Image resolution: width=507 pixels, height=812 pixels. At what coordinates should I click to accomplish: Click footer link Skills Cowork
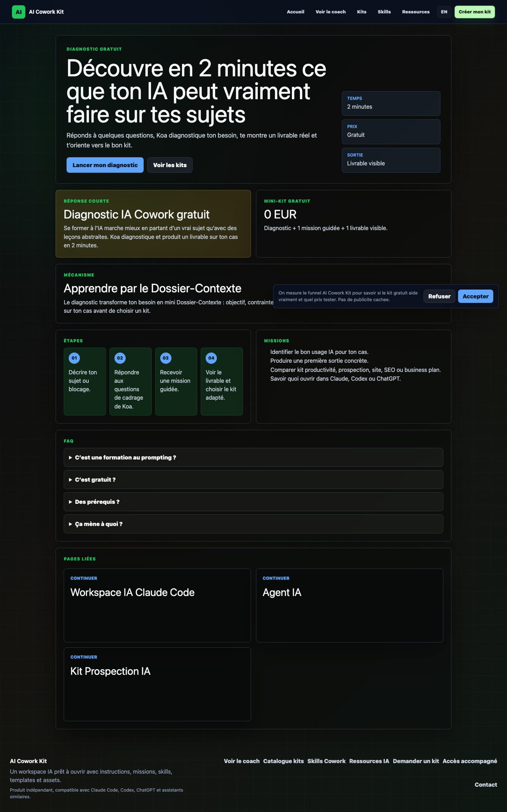point(327,761)
